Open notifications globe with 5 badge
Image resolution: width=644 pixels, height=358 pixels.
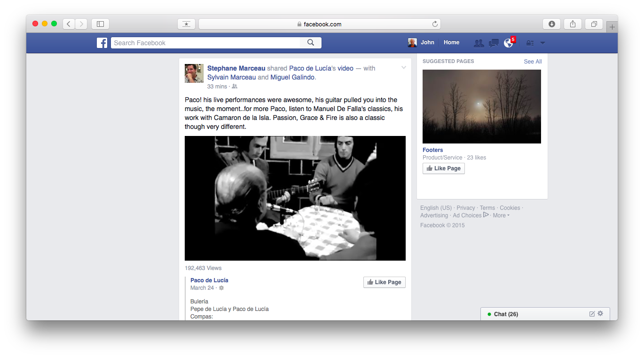509,42
